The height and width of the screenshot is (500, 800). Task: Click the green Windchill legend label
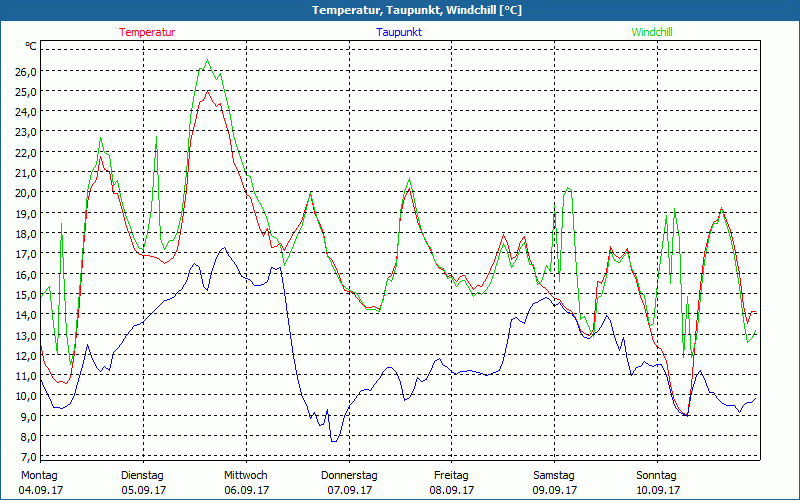pos(651,32)
